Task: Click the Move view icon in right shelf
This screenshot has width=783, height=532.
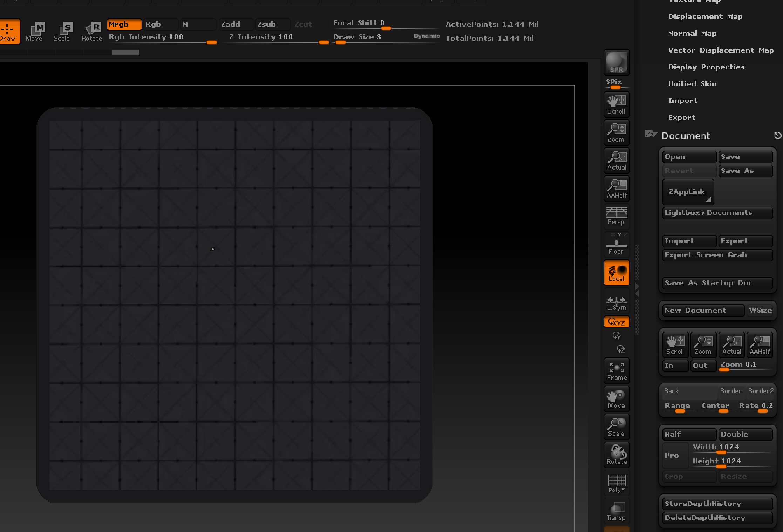Action: pos(617,399)
